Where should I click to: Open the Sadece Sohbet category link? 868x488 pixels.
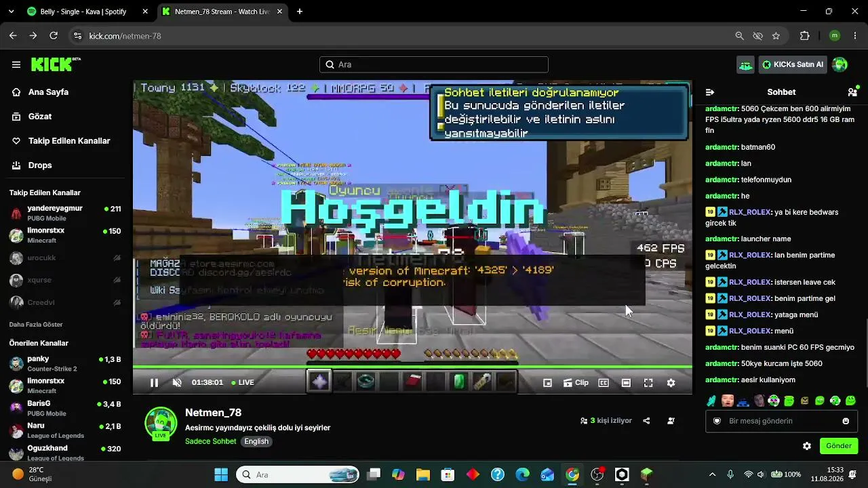click(x=211, y=441)
